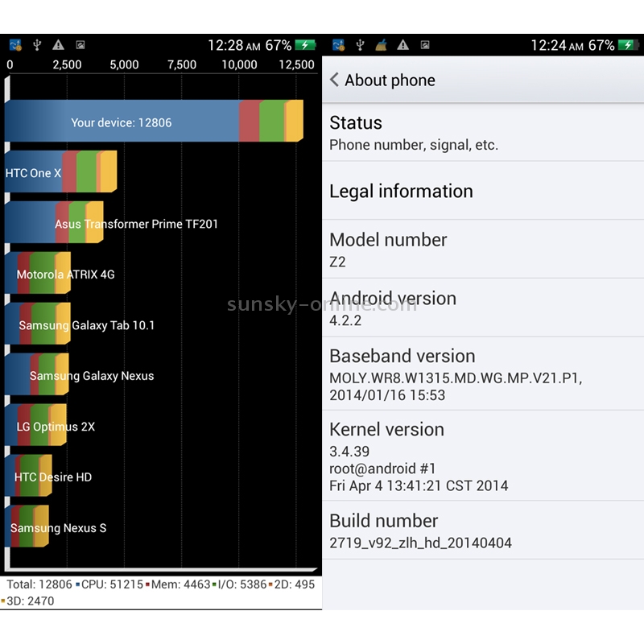
Task: Tap the Build number row
Action: (x=483, y=530)
